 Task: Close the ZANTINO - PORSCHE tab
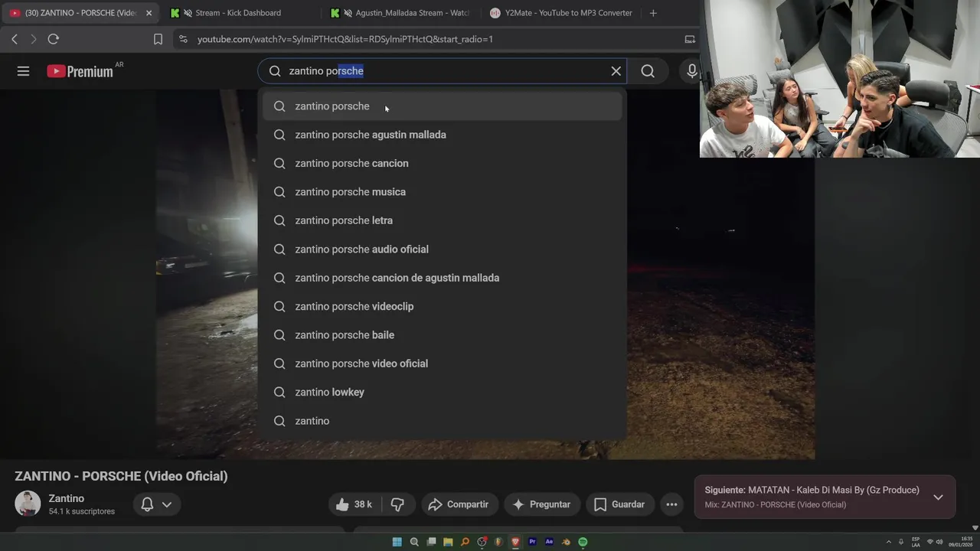(149, 13)
